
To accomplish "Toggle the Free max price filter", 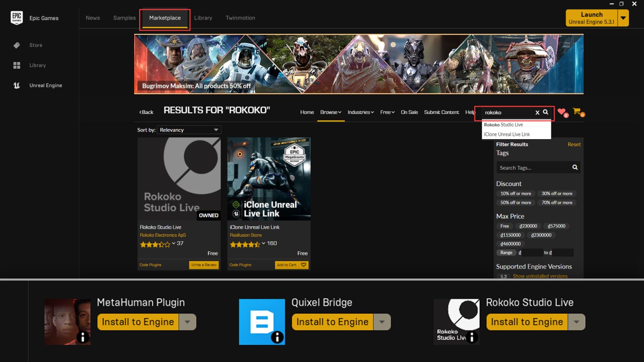I will click(x=505, y=226).
